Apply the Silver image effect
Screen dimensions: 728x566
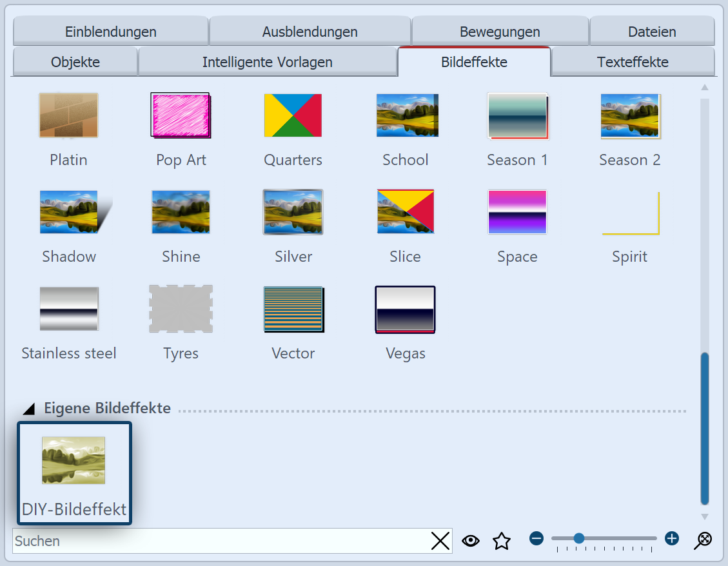[293, 212]
